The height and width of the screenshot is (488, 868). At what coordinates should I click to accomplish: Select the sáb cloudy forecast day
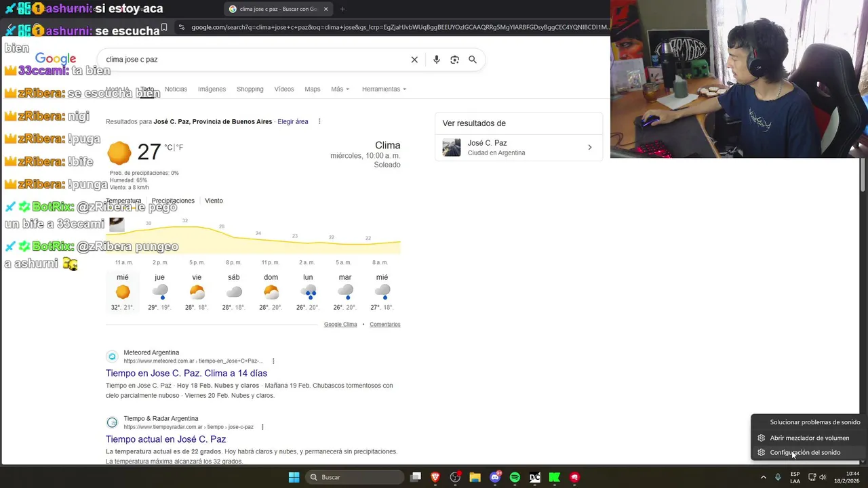(x=234, y=292)
